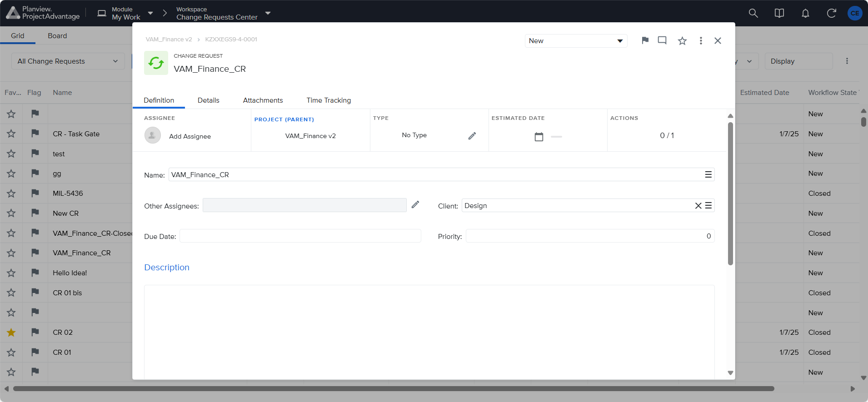Viewport: 868px width, 402px height.
Task: Open the dialog's three-dot more options menu
Action: tap(701, 40)
